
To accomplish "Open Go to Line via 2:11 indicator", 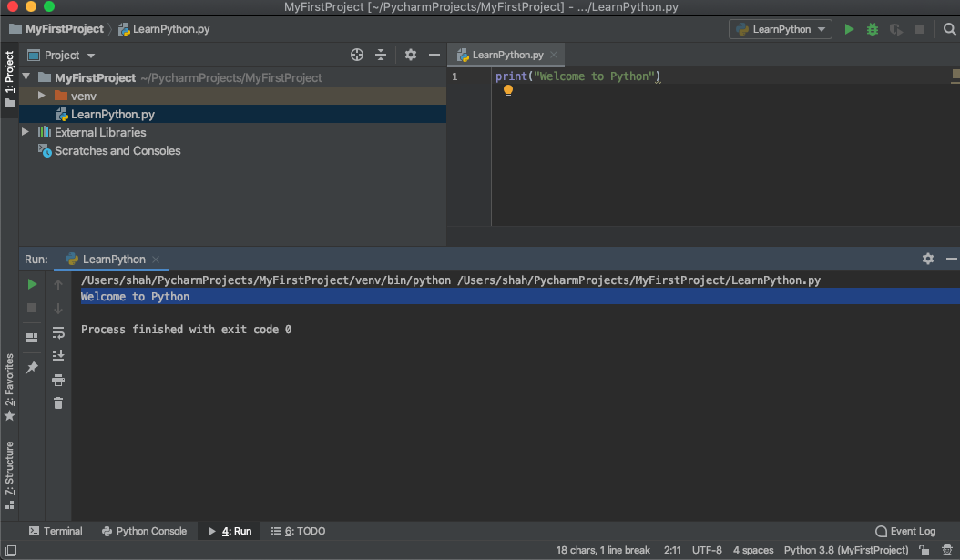I will click(x=671, y=550).
